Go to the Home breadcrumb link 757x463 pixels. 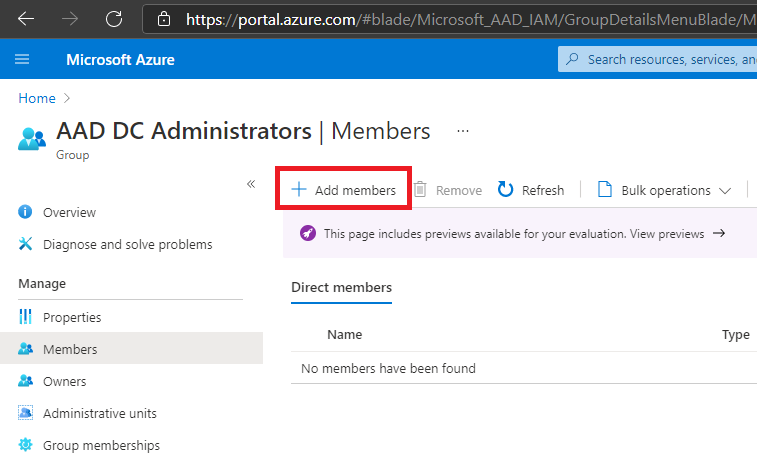click(37, 98)
